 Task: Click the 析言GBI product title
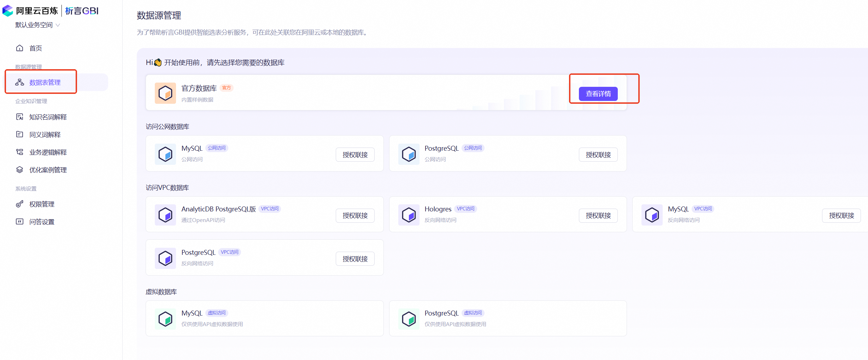tap(82, 11)
